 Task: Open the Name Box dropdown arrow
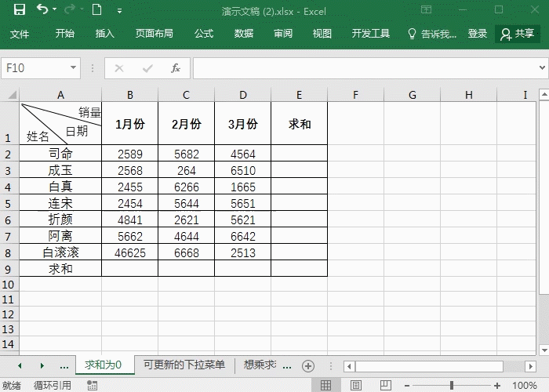click(74, 68)
